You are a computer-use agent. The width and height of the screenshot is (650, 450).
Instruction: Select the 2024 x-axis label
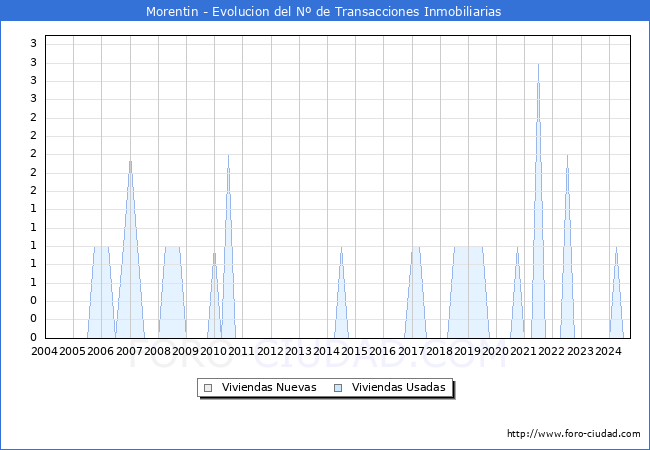tap(608, 351)
